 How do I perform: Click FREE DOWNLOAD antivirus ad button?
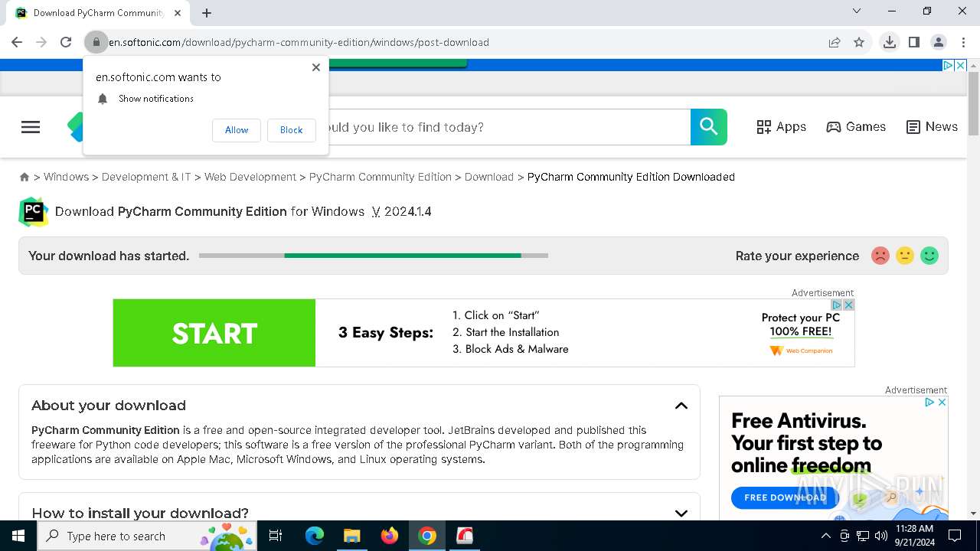(785, 497)
